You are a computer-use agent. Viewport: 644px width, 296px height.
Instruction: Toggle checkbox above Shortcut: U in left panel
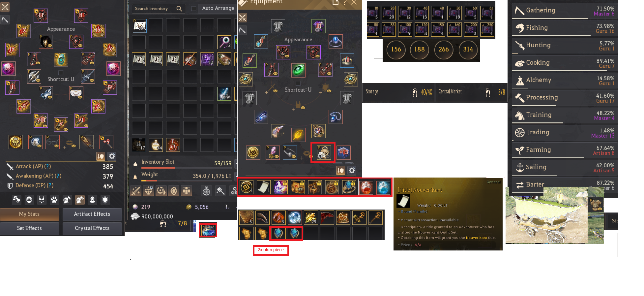tap(61, 73)
